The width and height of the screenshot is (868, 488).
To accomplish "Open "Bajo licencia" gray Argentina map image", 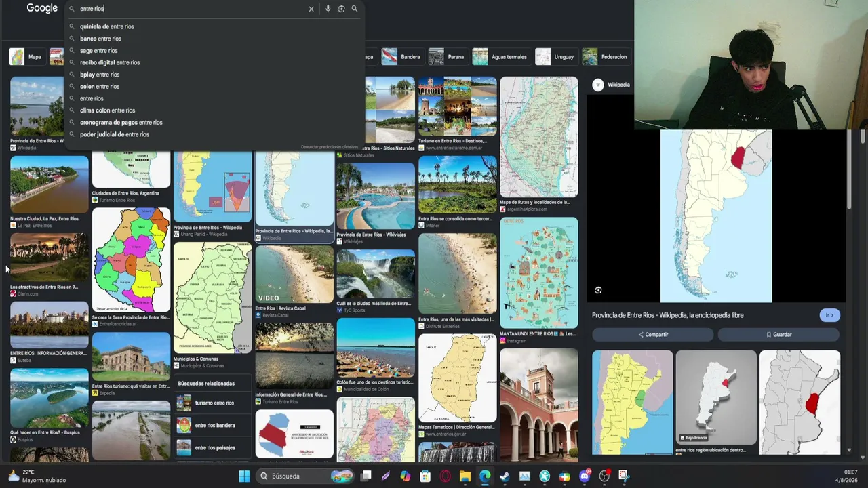I will [716, 397].
